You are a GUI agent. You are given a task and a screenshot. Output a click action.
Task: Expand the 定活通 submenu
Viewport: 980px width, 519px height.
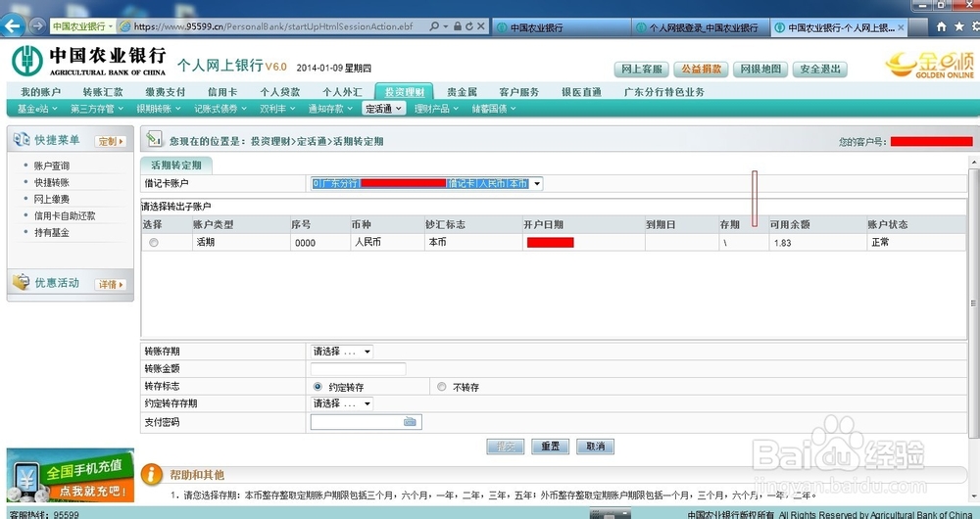click(384, 109)
